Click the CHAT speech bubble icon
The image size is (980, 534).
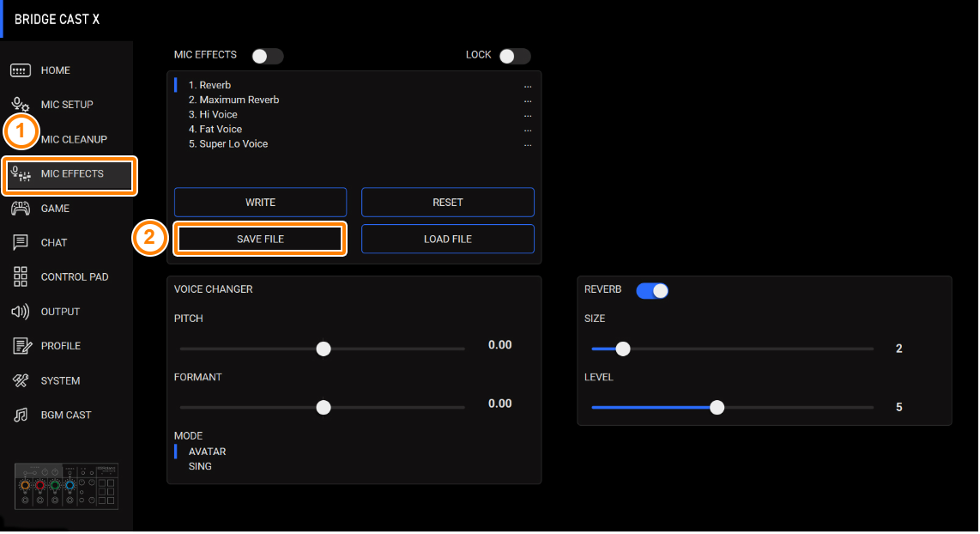pos(20,243)
